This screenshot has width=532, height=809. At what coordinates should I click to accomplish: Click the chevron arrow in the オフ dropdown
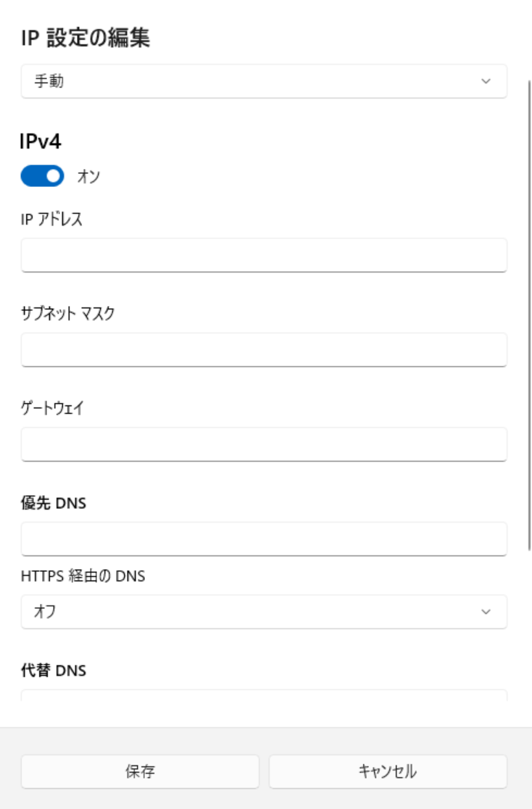click(486, 612)
